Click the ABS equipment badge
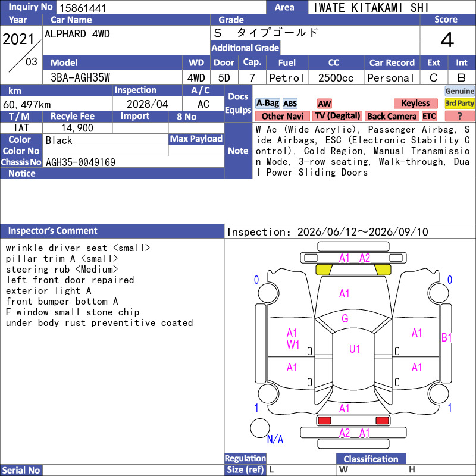Image resolution: width=476 pixels, height=476 pixels. [290, 104]
